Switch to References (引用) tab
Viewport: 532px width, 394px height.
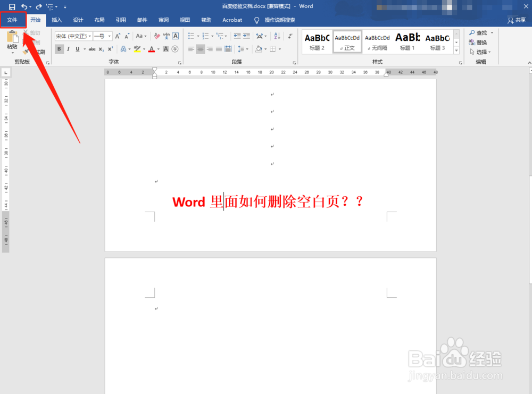click(121, 20)
